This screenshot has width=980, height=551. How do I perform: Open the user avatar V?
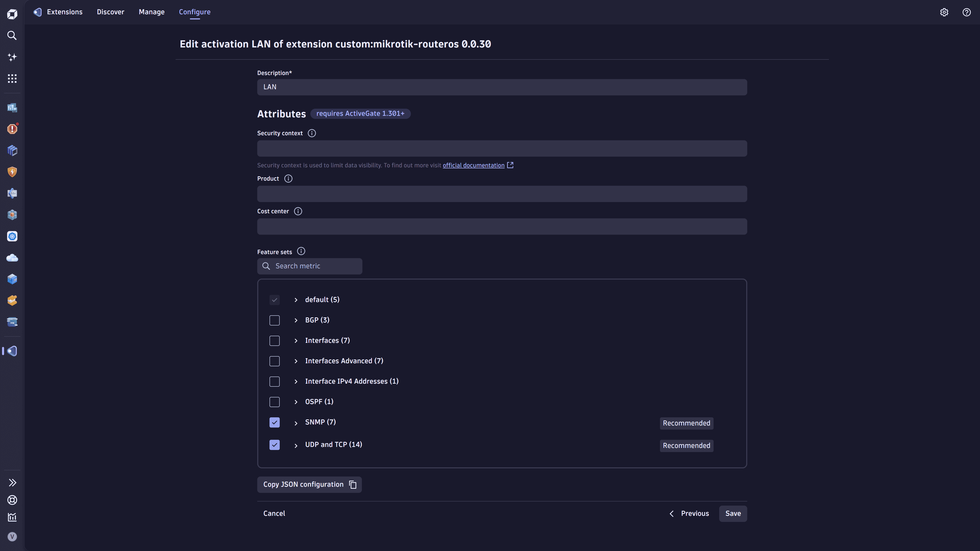(12, 536)
